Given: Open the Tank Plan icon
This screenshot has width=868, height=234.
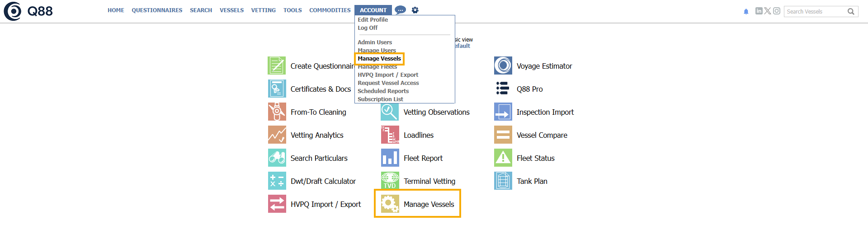Looking at the screenshot, I should coord(503,181).
